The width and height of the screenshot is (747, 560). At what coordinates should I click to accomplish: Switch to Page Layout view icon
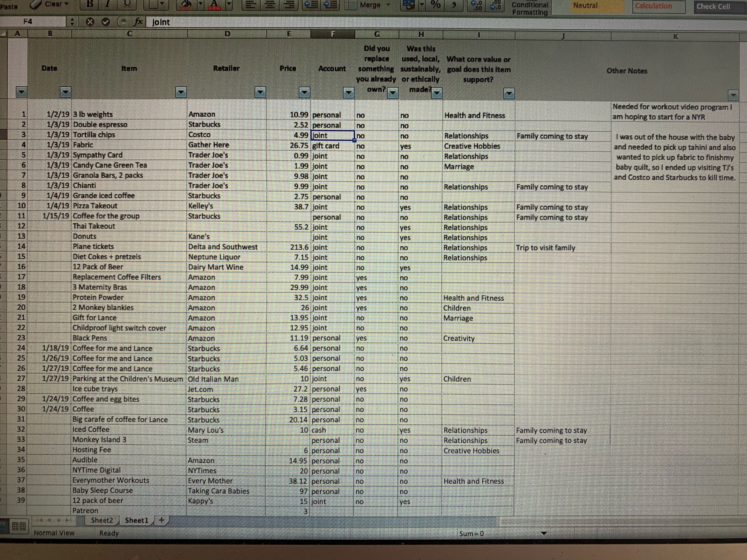[x=19, y=526]
